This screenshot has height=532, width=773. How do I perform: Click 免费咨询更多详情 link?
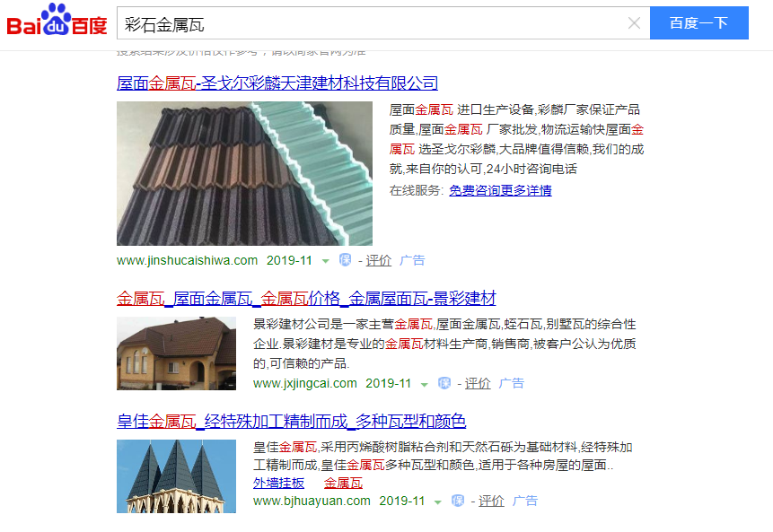[x=500, y=190]
